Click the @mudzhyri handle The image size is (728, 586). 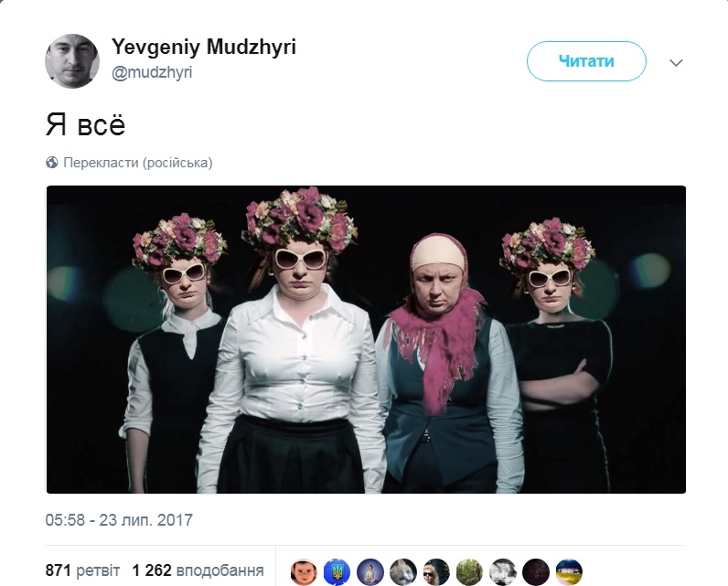tap(152, 72)
